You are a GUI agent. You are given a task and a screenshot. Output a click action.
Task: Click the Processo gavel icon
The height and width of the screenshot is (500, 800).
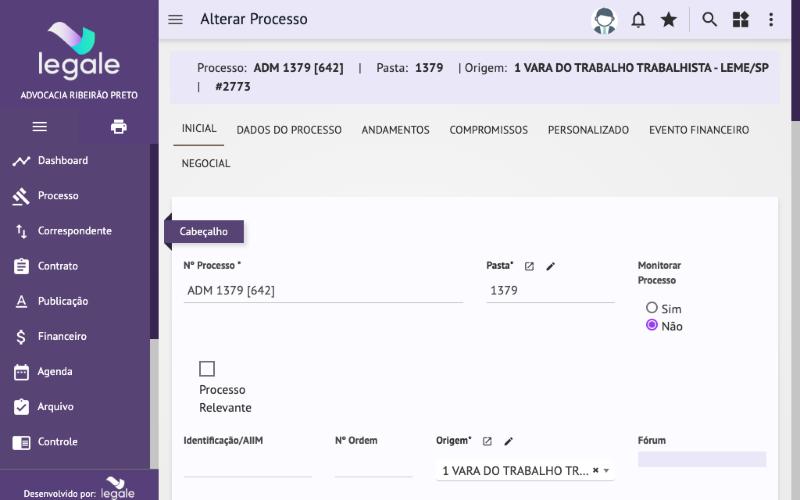[x=21, y=196]
